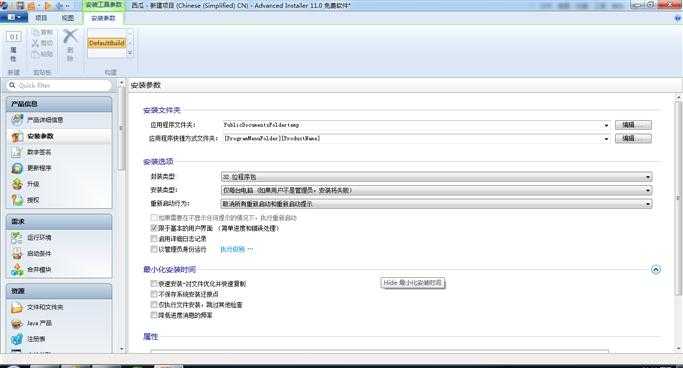Open the 封装类型 (package type) dropdown
Viewport: 683px width, 368px height.
436,177
